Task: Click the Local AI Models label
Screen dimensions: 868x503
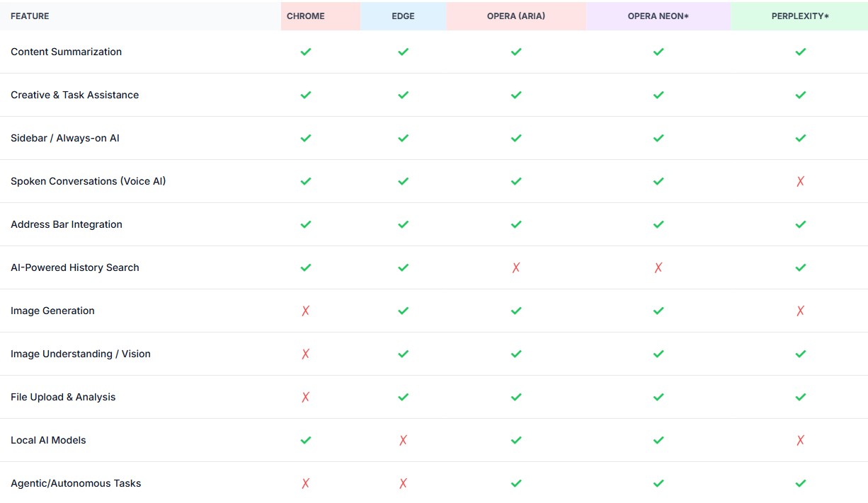Action: coord(48,440)
